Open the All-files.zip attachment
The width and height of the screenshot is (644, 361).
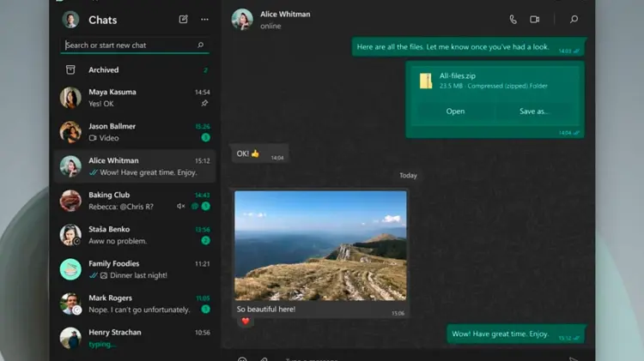point(455,111)
